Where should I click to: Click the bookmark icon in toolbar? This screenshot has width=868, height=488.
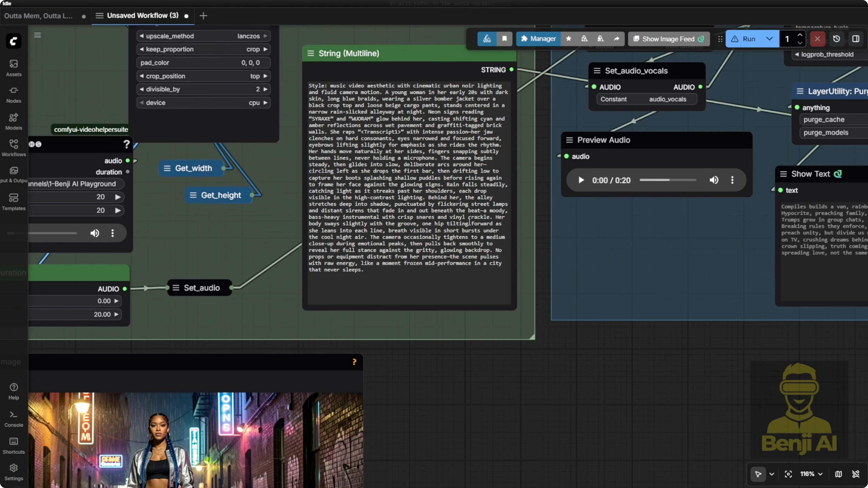tap(505, 39)
